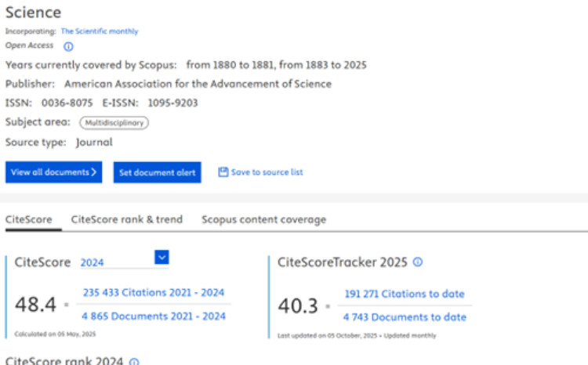This screenshot has height=365, width=588.
Task: Click the Open Access info icon
Action: pos(68,46)
